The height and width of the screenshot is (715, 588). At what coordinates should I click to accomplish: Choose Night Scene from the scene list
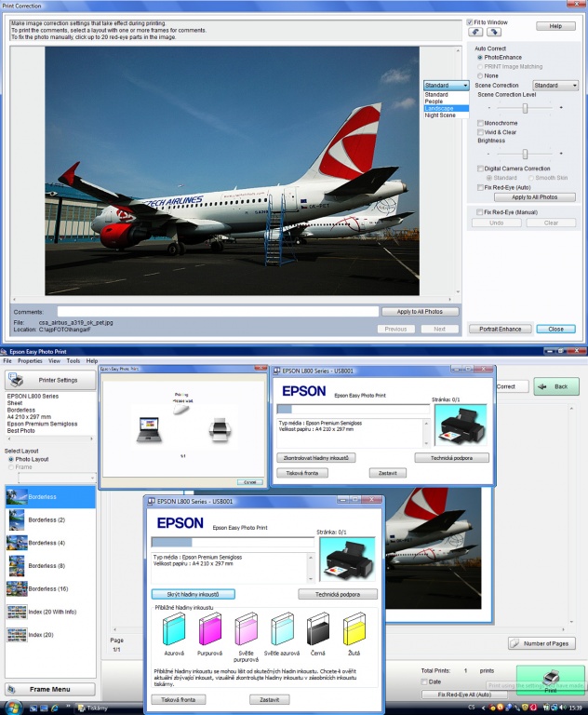click(447, 115)
